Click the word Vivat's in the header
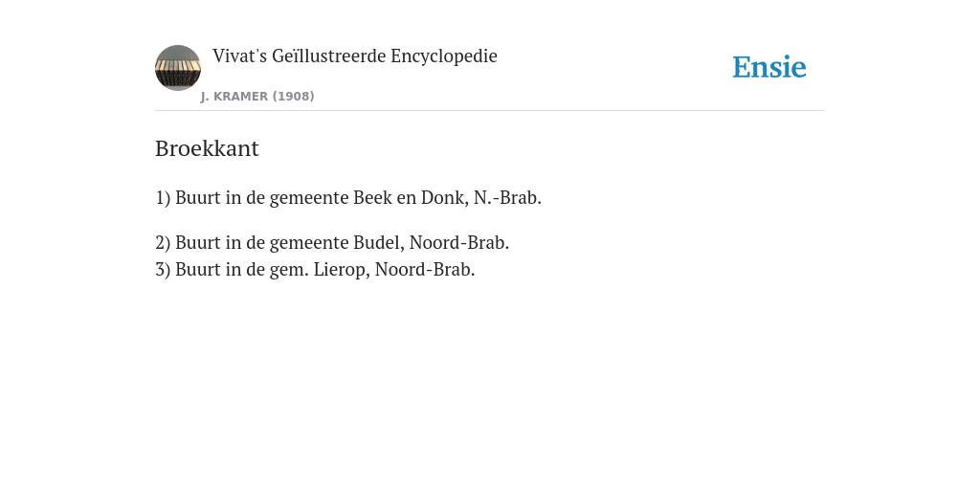The image size is (980, 490). click(240, 56)
